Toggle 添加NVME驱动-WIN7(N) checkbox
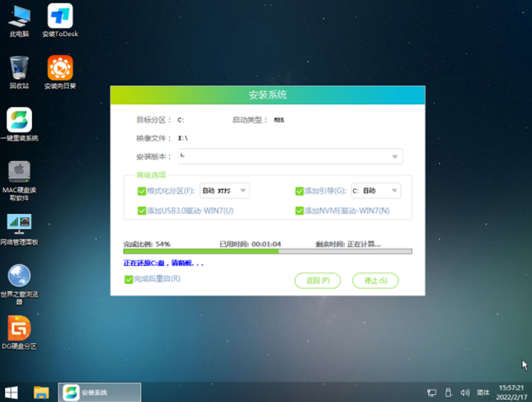Screen dimensions: 532x402 click(x=299, y=211)
